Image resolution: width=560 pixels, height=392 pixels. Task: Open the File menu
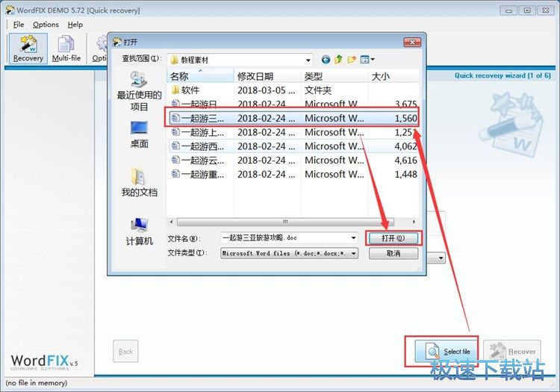coord(18,25)
